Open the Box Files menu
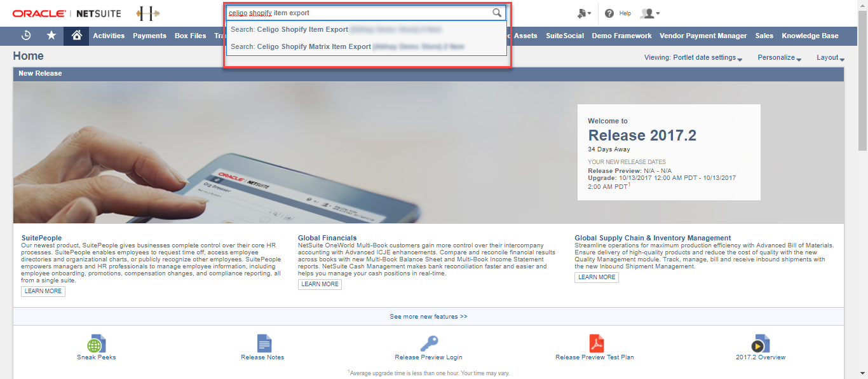 [x=191, y=36]
